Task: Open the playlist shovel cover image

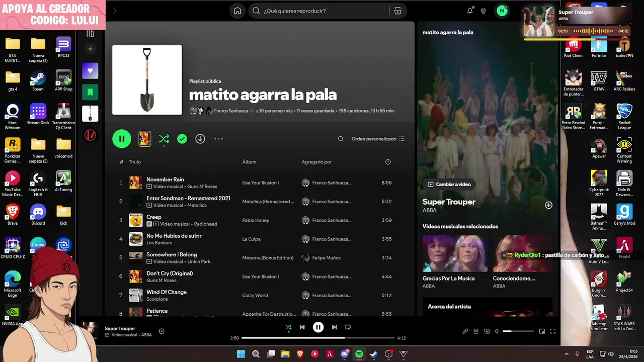Action: click(147, 80)
